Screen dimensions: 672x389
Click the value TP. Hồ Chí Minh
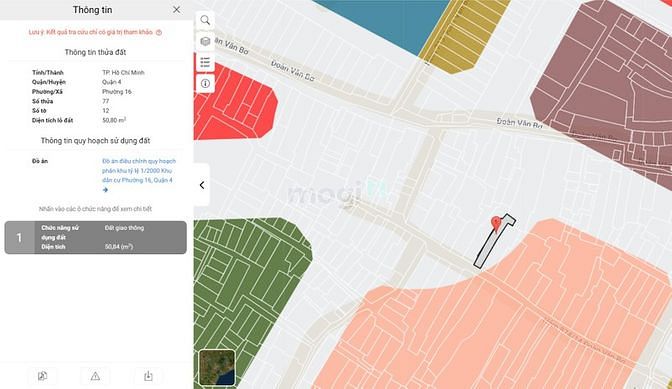(123, 72)
